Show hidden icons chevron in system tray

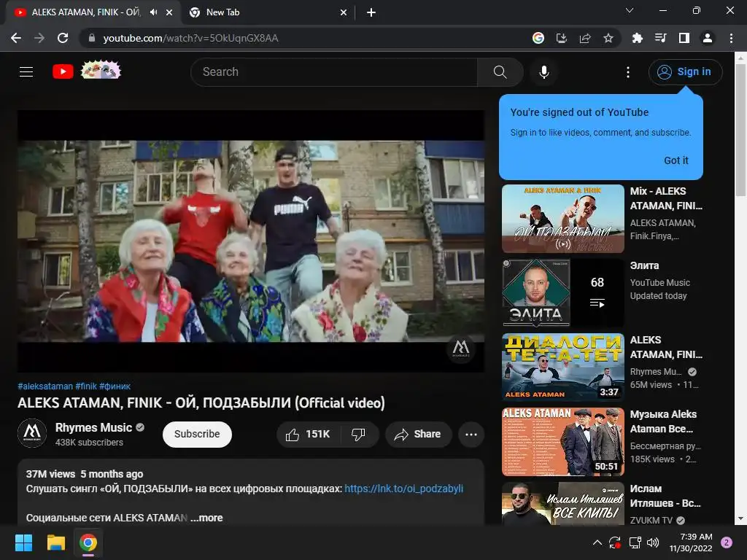point(597,542)
